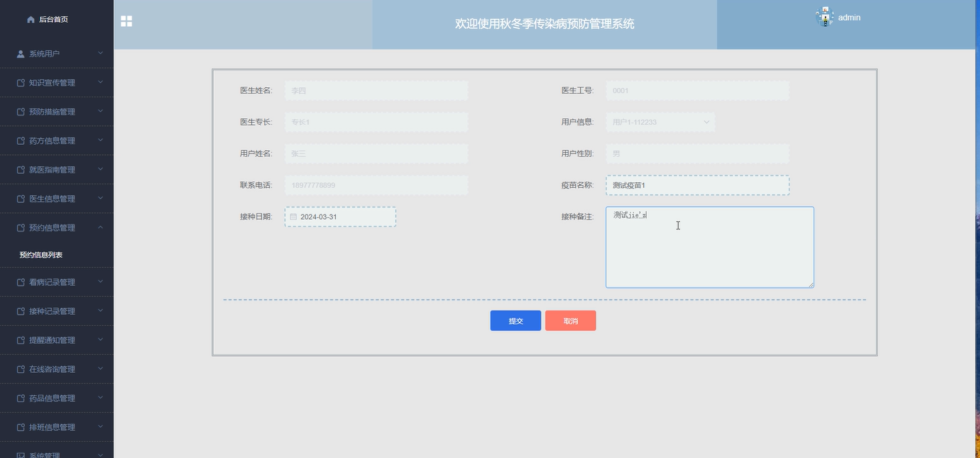Click the 接种备注 textarea
Screen dimensions: 980x458
tap(710, 247)
